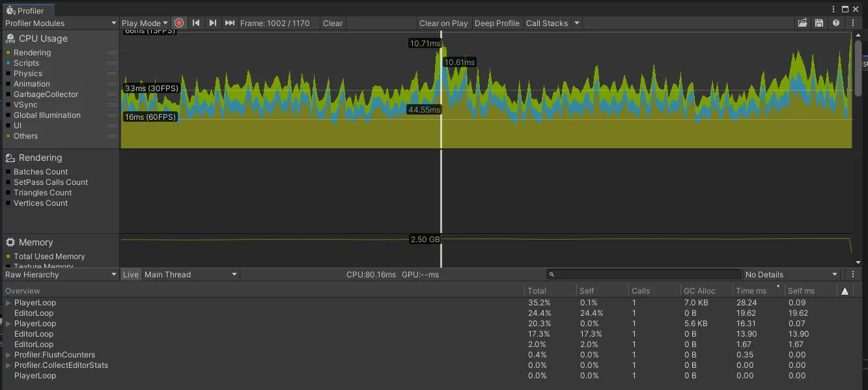Open the toolbar three-dot options menu
The width and height of the screenshot is (868, 390).
[x=853, y=23]
